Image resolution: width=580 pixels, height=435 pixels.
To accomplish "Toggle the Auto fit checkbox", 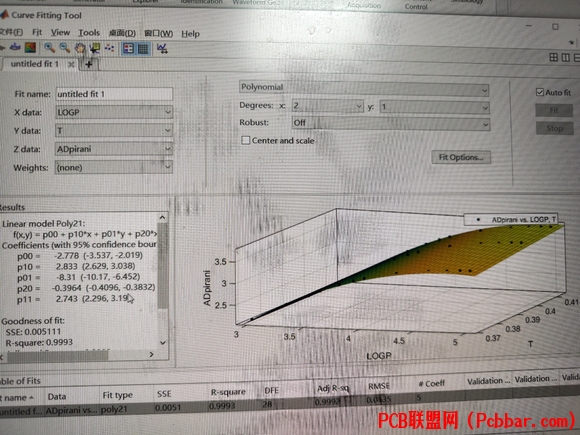I will click(540, 92).
